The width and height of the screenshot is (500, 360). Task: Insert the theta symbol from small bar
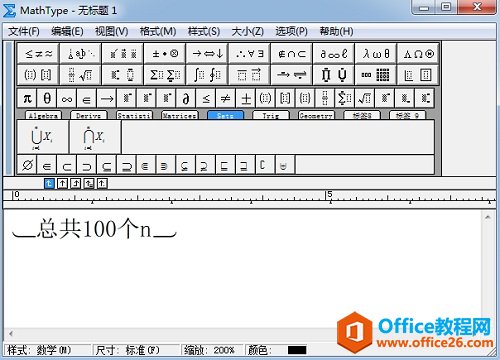pyautogui.click(x=47, y=98)
